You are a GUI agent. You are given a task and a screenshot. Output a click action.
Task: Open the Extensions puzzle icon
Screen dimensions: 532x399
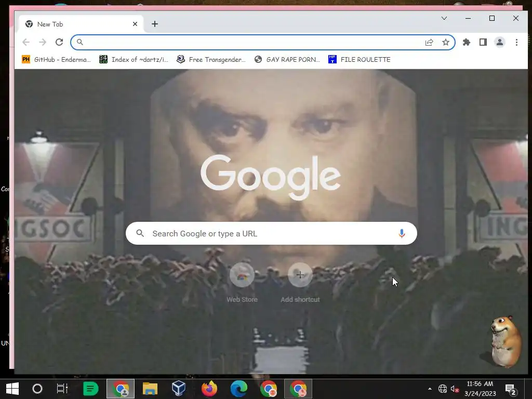(467, 42)
